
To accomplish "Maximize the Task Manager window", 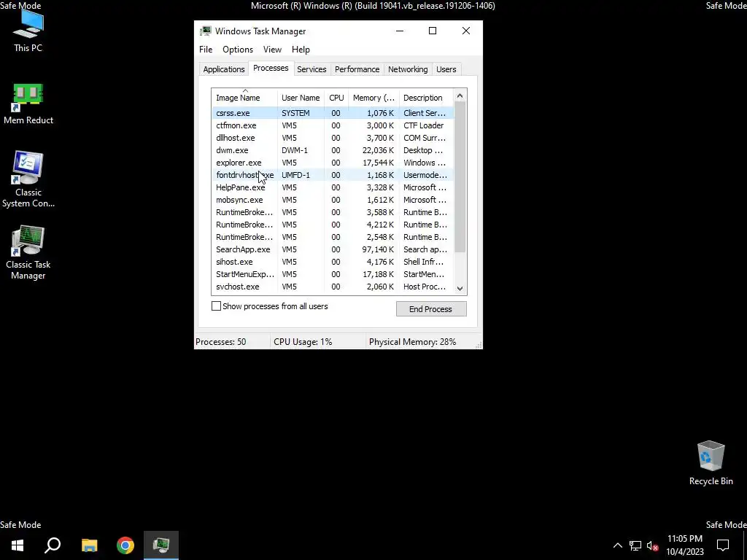I will click(x=433, y=31).
